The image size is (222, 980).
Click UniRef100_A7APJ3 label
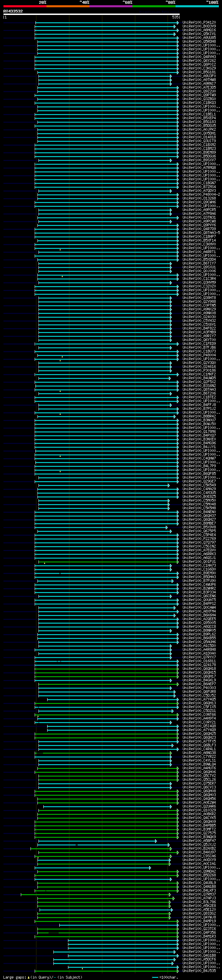click(199, 898)
